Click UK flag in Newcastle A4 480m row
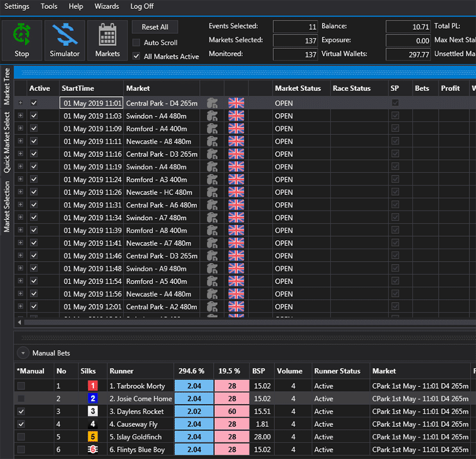The image size is (476, 459). tap(236, 294)
